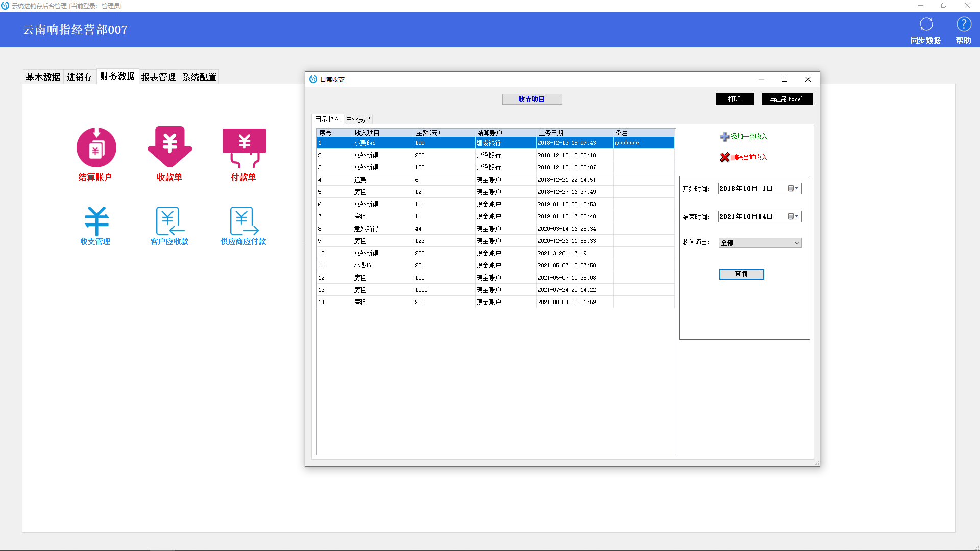Click the 导出到Excel button
980x551 pixels.
click(787, 99)
